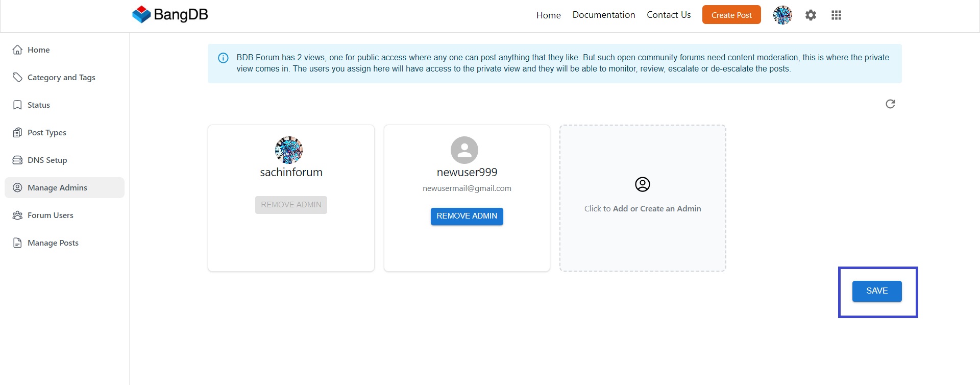Open Documentation link

click(x=604, y=15)
